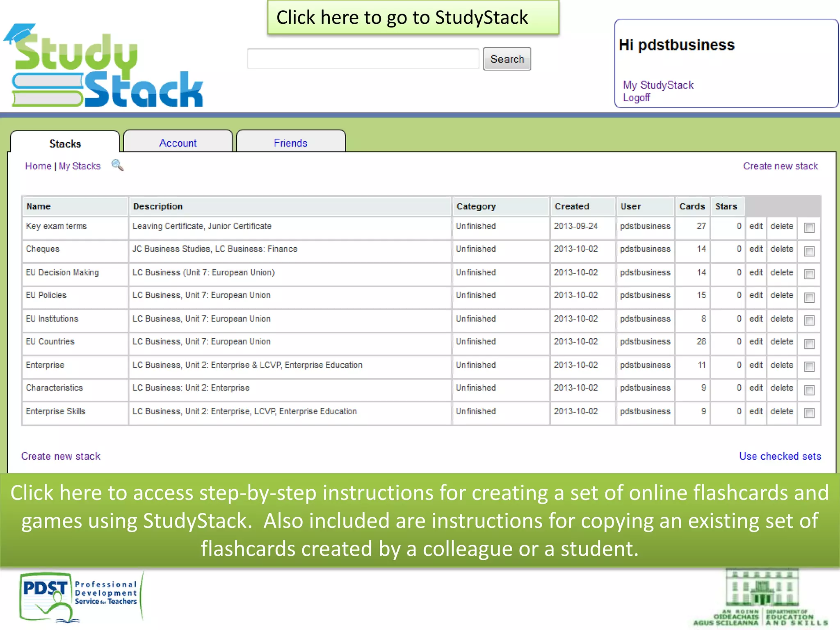
Task: Click bottom-left Create new stack link
Action: click(61, 456)
